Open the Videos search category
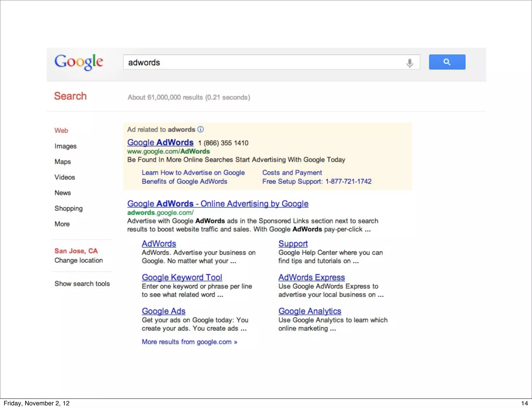This screenshot has width=532, height=409. [x=65, y=177]
